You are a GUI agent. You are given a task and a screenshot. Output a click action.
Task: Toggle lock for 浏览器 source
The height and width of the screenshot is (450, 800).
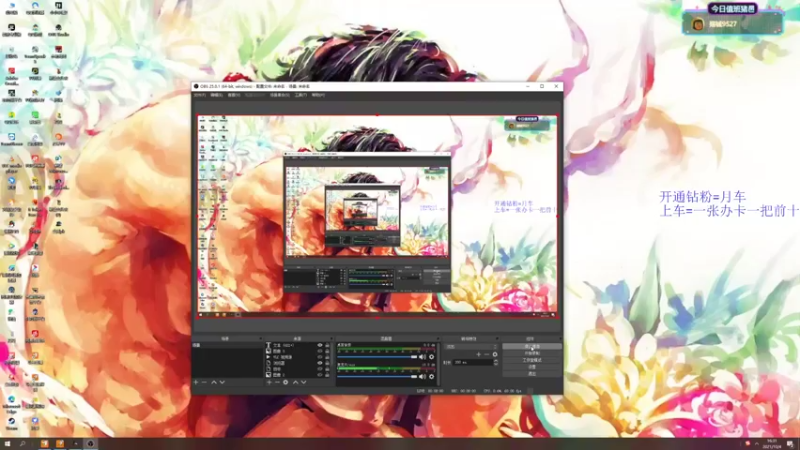pos(327,363)
